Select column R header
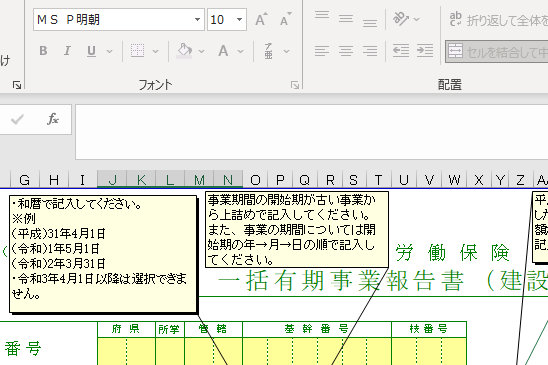The image size is (548, 365). 330,180
